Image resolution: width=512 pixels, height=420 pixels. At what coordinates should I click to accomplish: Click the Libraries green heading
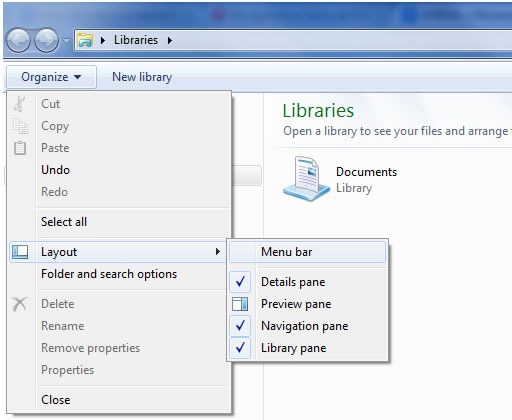(318, 110)
